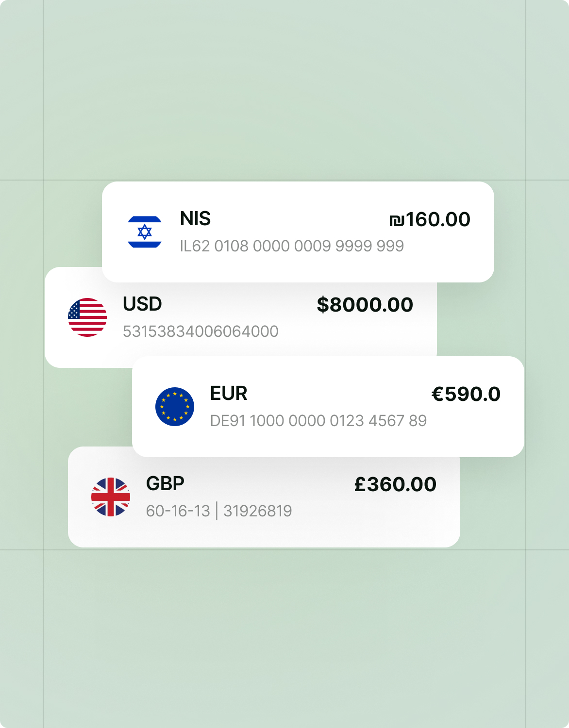569x728 pixels.
Task: Click the $8000.00 balance amount
Action: [365, 305]
